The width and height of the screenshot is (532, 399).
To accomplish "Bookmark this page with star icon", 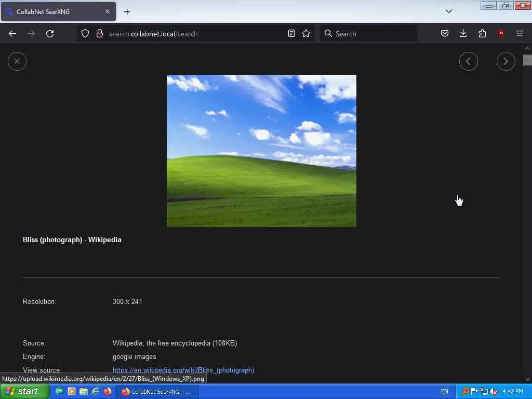I will coord(306,33).
